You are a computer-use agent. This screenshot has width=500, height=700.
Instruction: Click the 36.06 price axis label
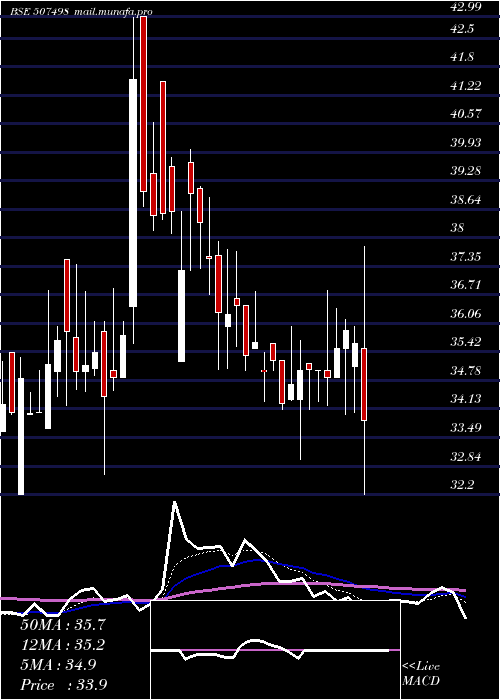[467, 314]
